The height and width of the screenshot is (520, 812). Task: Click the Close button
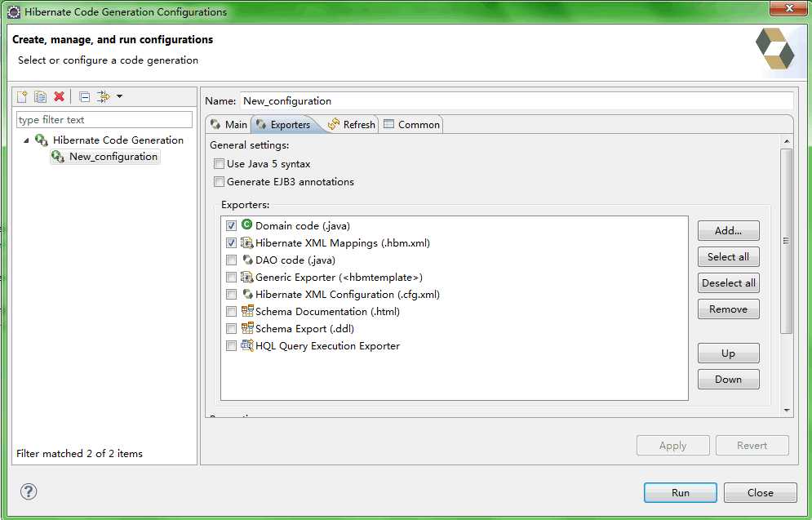coord(760,492)
